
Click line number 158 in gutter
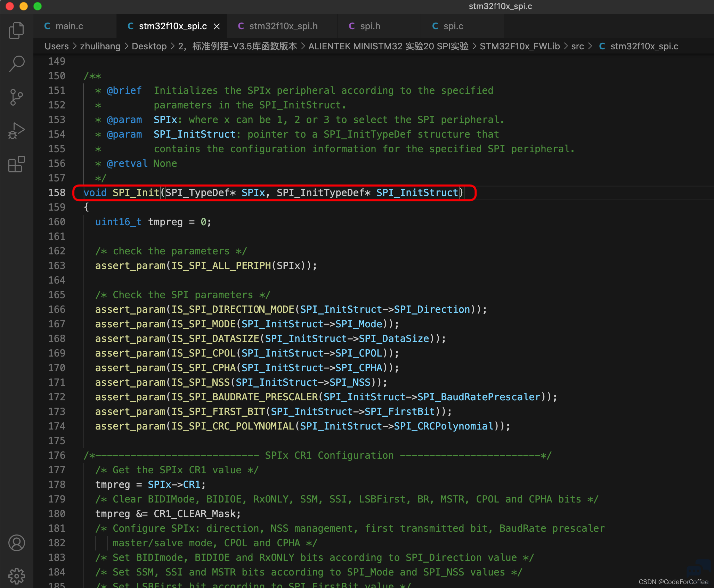57,193
